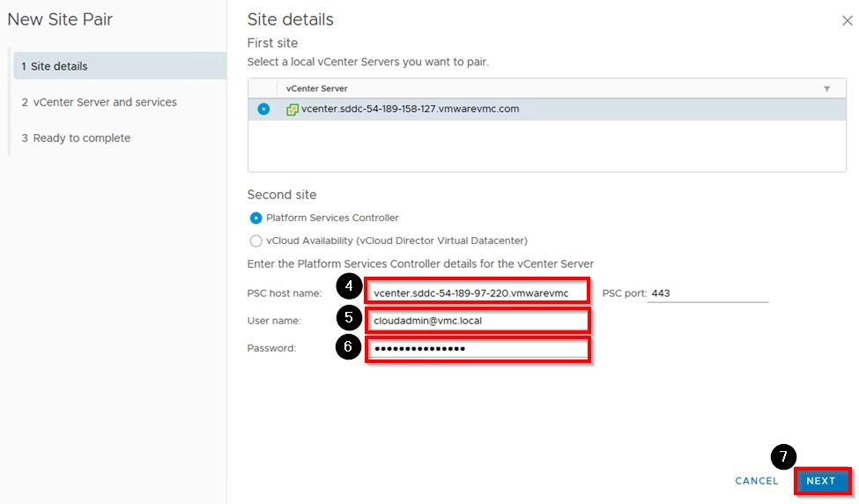Select the vCloud Availability radio option
The height and width of the screenshot is (504, 859).
click(x=256, y=241)
